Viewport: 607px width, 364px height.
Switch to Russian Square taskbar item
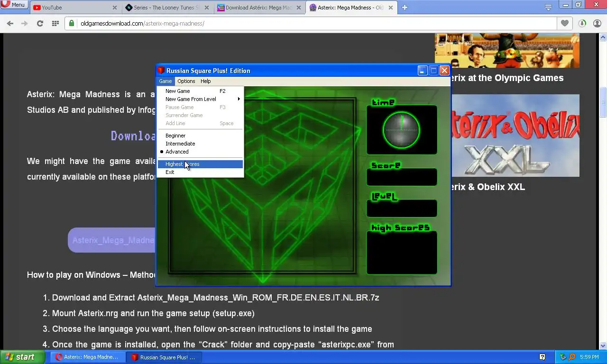[x=164, y=357]
